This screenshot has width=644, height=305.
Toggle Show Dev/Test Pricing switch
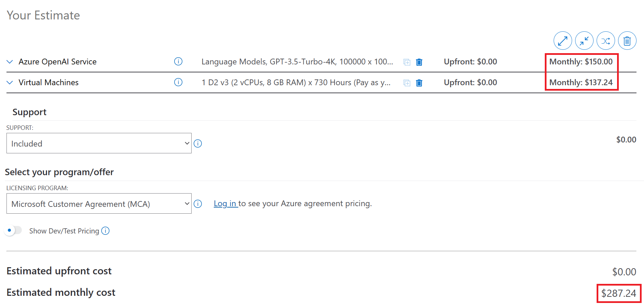pyautogui.click(x=13, y=231)
